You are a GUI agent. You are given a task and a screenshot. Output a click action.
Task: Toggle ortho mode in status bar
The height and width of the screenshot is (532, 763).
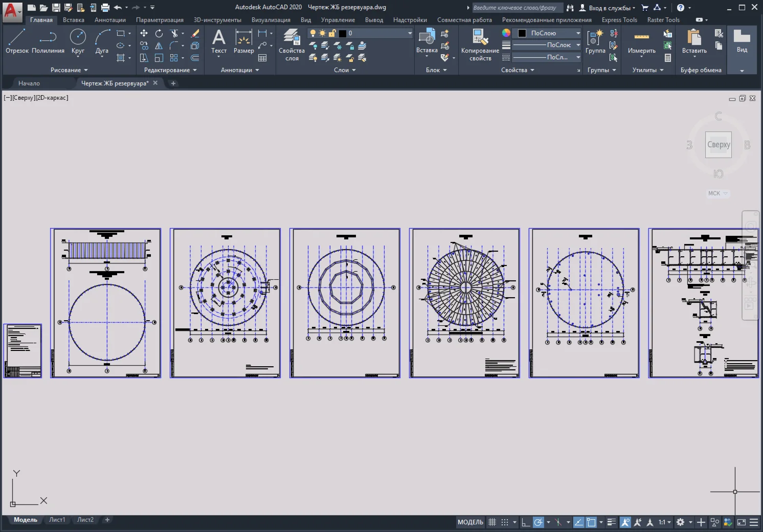(526, 522)
